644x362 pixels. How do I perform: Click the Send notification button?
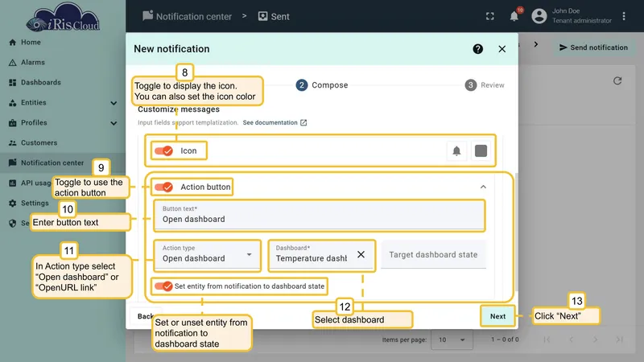click(593, 47)
